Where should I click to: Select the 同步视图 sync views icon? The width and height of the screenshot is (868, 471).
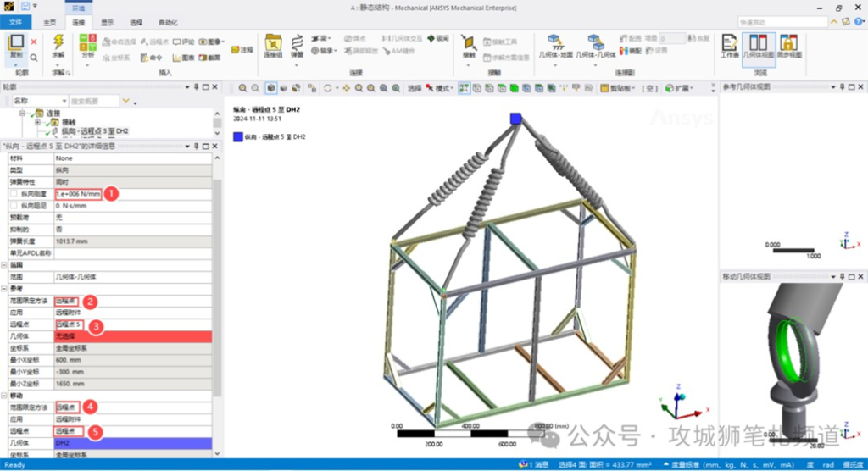(788, 44)
